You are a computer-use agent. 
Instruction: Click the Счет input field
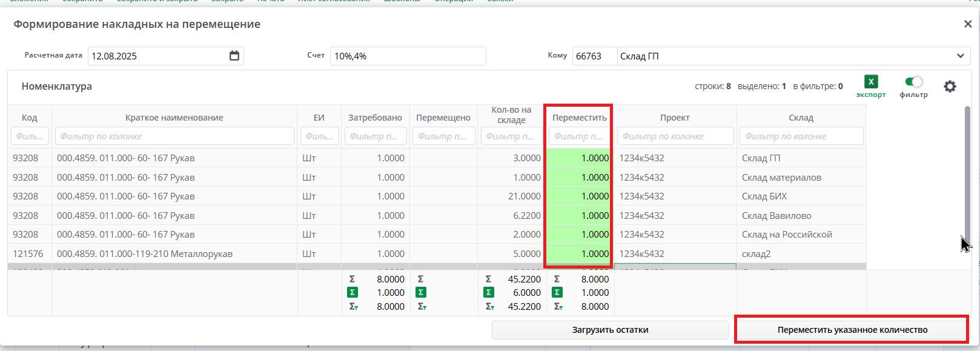[408, 56]
